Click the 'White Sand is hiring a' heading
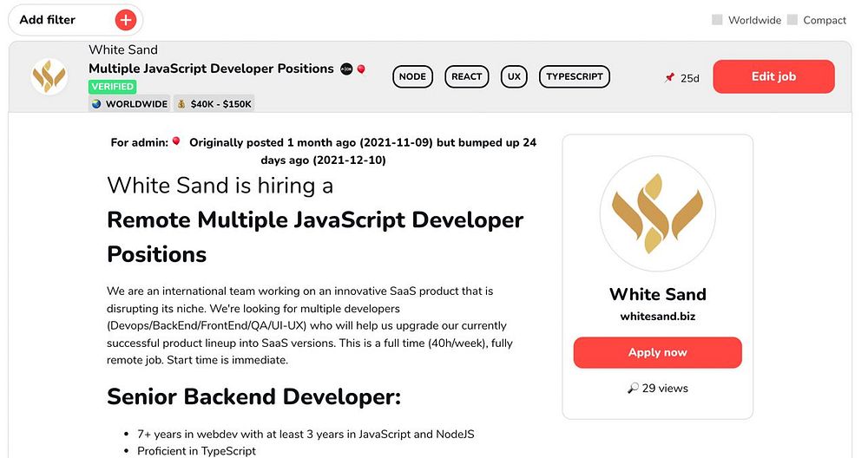Viewport: 868px width, 458px height. point(220,186)
